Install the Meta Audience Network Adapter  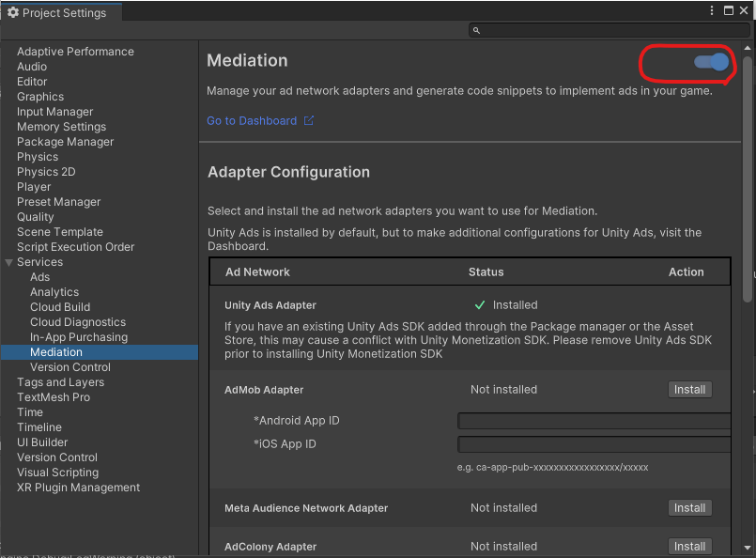(x=689, y=508)
